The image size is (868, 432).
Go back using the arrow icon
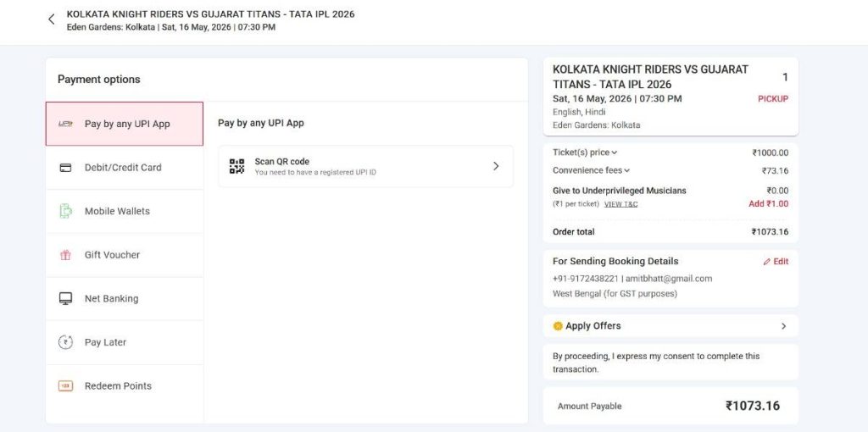tap(52, 19)
